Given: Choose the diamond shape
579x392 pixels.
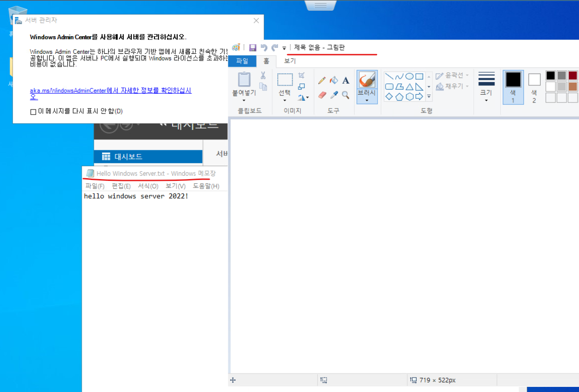Looking at the screenshot, I should (x=389, y=96).
